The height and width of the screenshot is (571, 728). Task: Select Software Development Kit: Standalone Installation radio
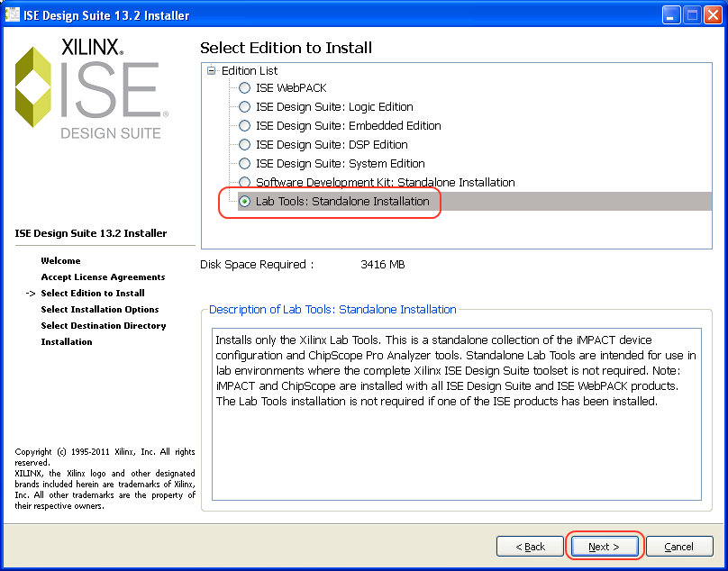point(244,182)
